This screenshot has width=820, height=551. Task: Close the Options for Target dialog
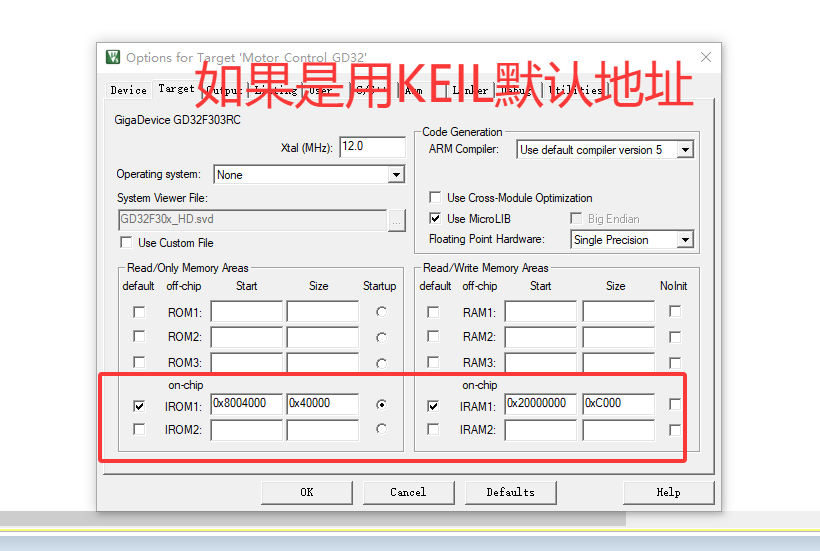coord(705,57)
